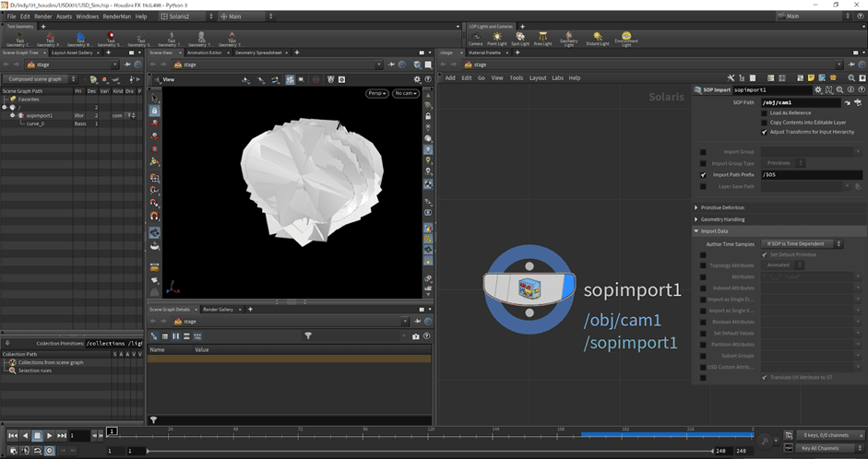The image size is (868, 459).
Task: Open the RenderMan menu
Action: (x=117, y=17)
